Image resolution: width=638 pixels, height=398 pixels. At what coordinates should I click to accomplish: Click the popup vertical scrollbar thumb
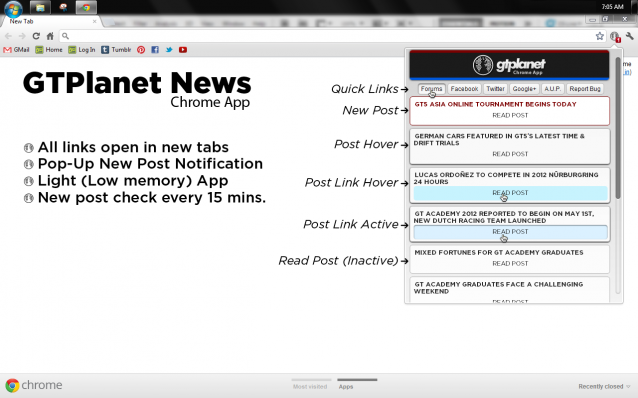point(618,128)
